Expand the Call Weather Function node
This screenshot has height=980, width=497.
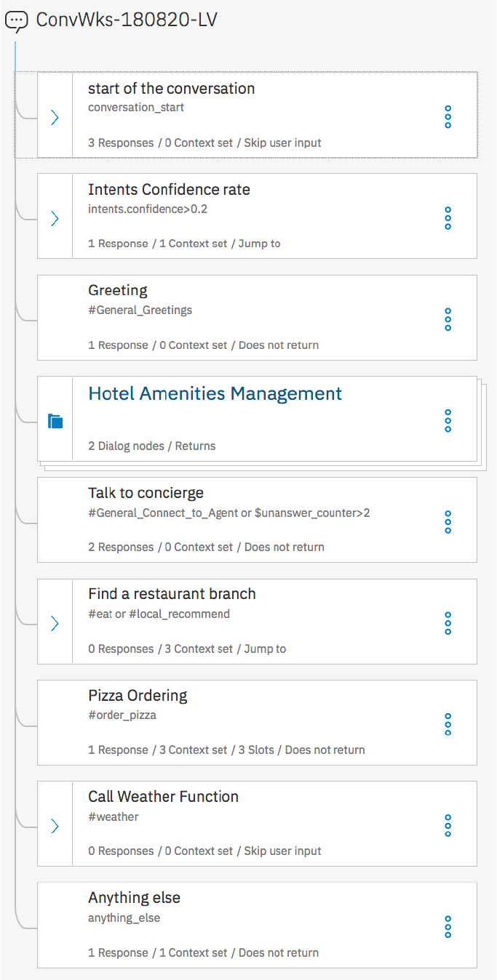[55, 826]
